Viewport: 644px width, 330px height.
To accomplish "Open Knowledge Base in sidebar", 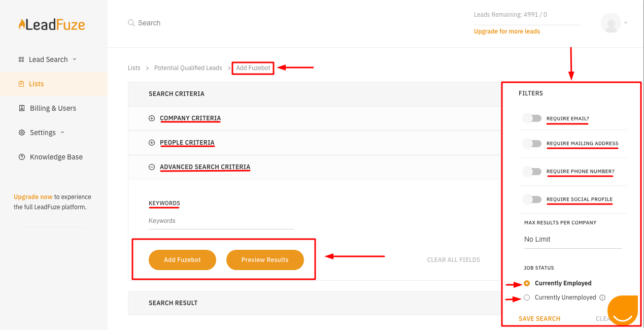I will coord(56,157).
